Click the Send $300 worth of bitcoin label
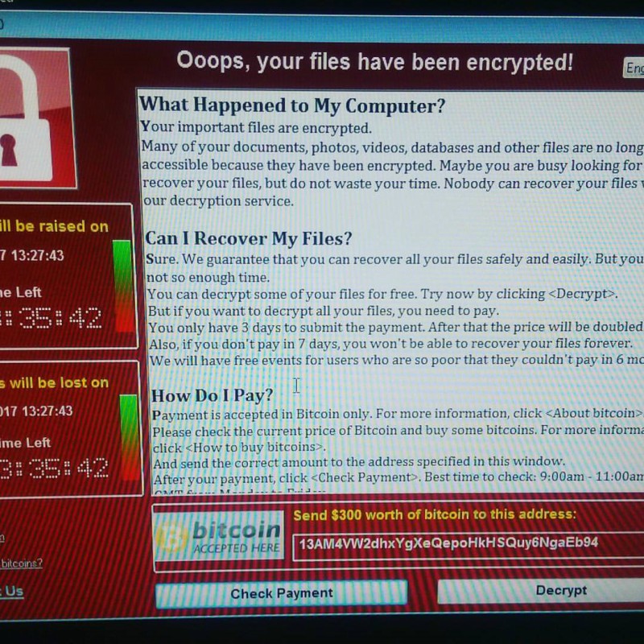644x644 pixels. click(435, 514)
